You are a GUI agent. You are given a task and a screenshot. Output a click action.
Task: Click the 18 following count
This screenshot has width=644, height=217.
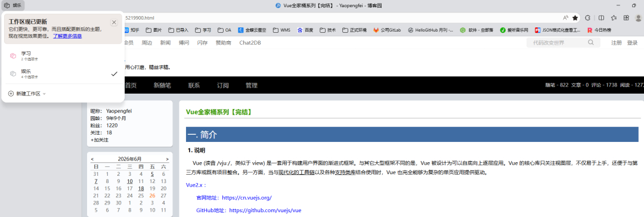pos(109,133)
